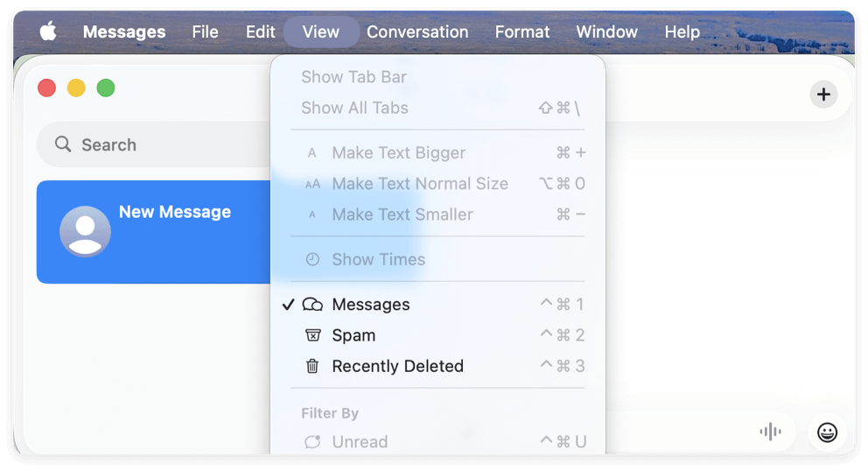Open the emoji picker
This screenshot has width=868, height=471.
tap(827, 432)
